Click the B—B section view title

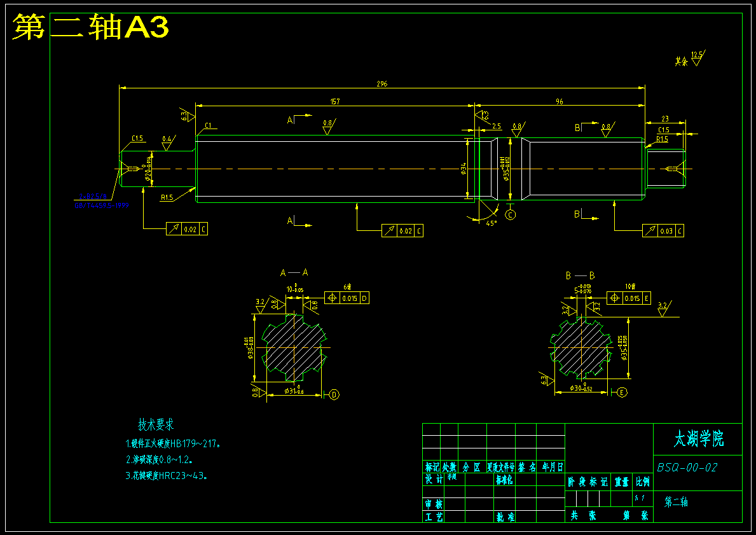[581, 275]
